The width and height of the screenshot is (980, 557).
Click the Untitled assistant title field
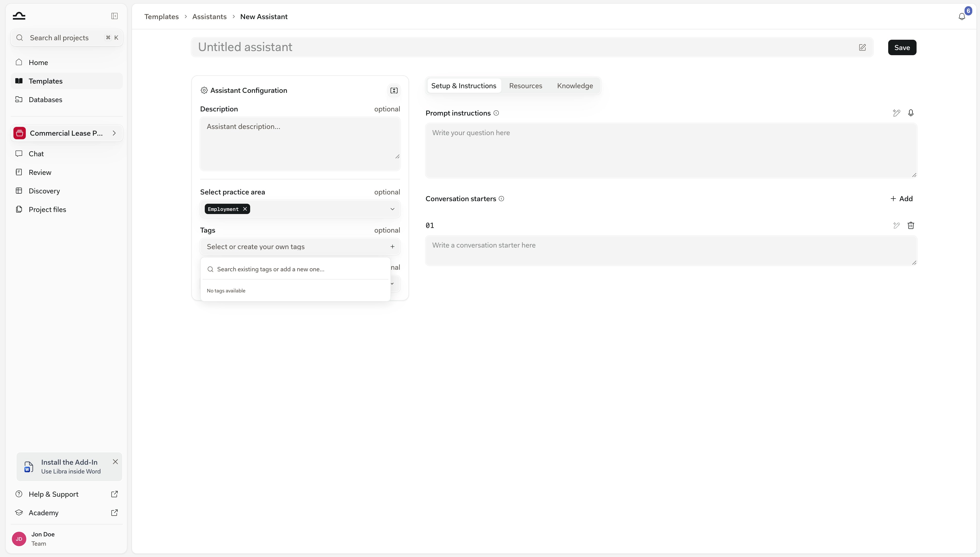coord(532,47)
